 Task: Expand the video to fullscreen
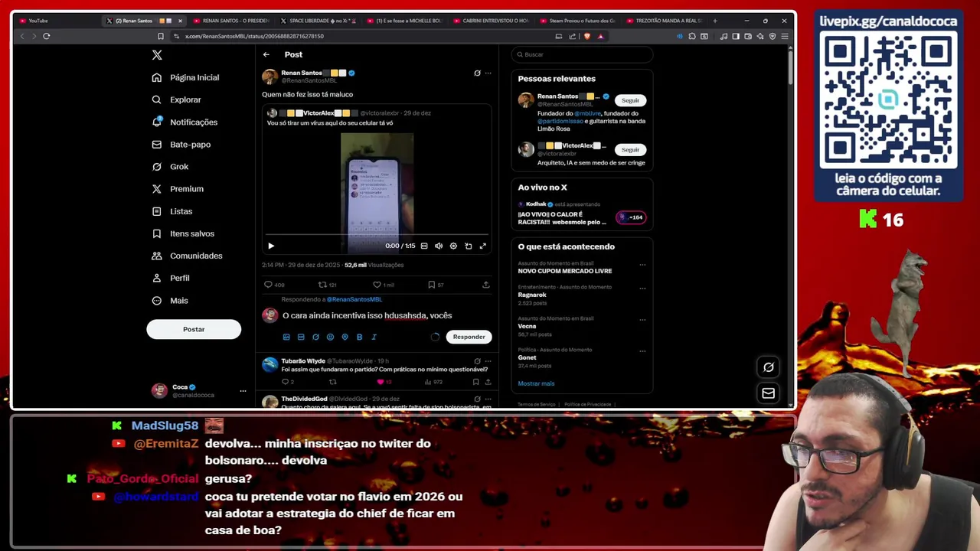[x=482, y=246]
